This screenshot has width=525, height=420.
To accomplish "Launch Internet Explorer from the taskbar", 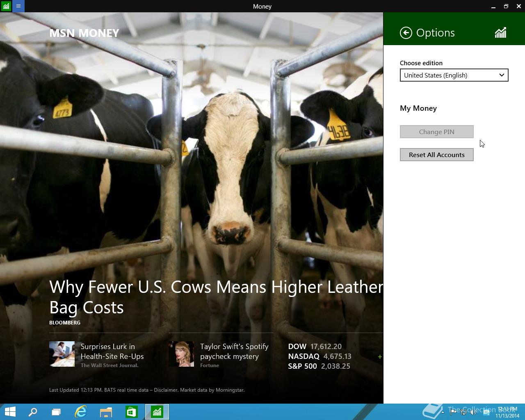I will tap(81, 412).
